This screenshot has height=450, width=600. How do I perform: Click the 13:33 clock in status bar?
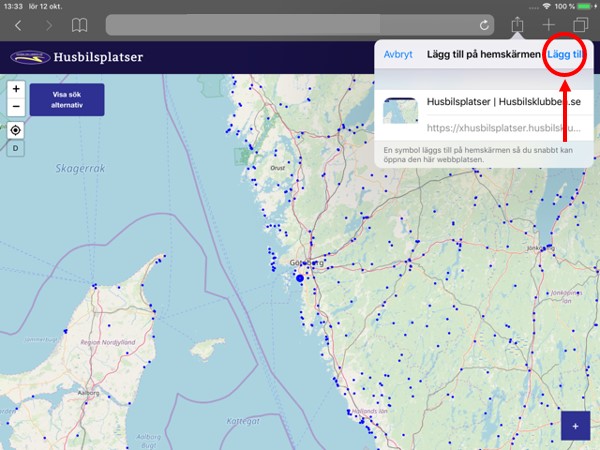[13, 6]
